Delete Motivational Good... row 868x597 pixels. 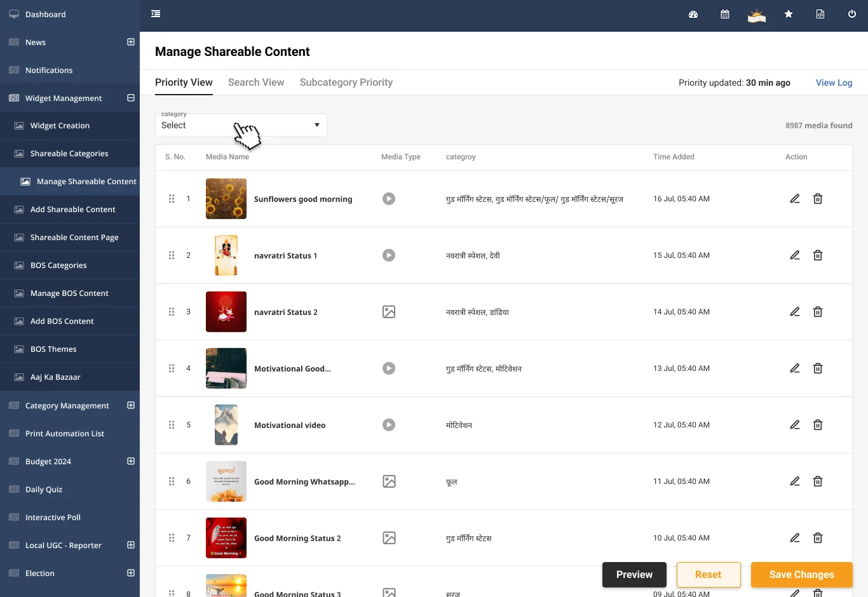tap(818, 368)
